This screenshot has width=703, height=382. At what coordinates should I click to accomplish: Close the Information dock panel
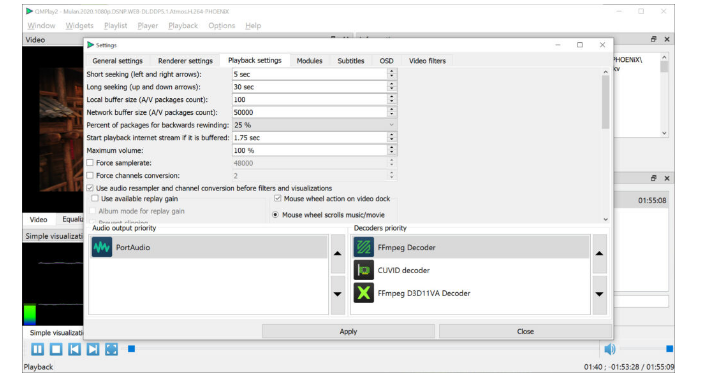(x=667, y=39)
